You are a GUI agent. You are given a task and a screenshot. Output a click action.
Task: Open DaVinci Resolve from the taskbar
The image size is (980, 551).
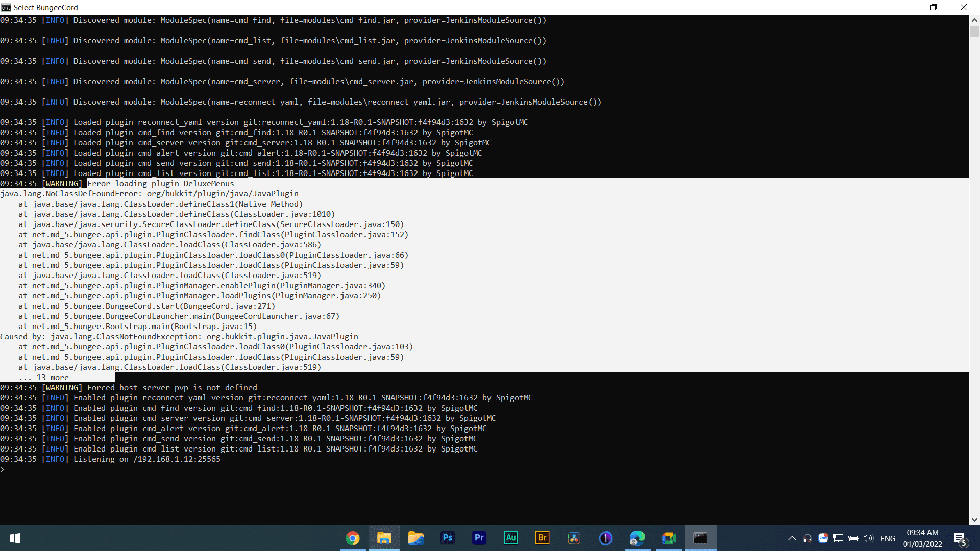coord(574,538)
